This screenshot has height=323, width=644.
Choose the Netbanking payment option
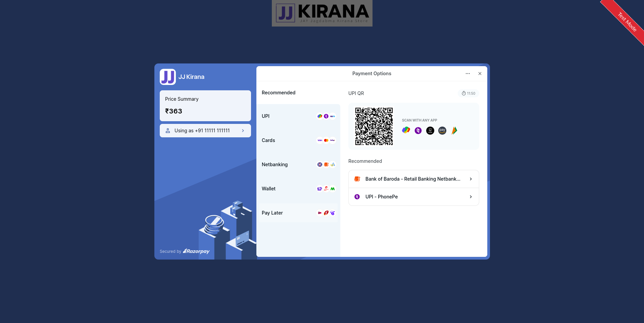(298, 165)
